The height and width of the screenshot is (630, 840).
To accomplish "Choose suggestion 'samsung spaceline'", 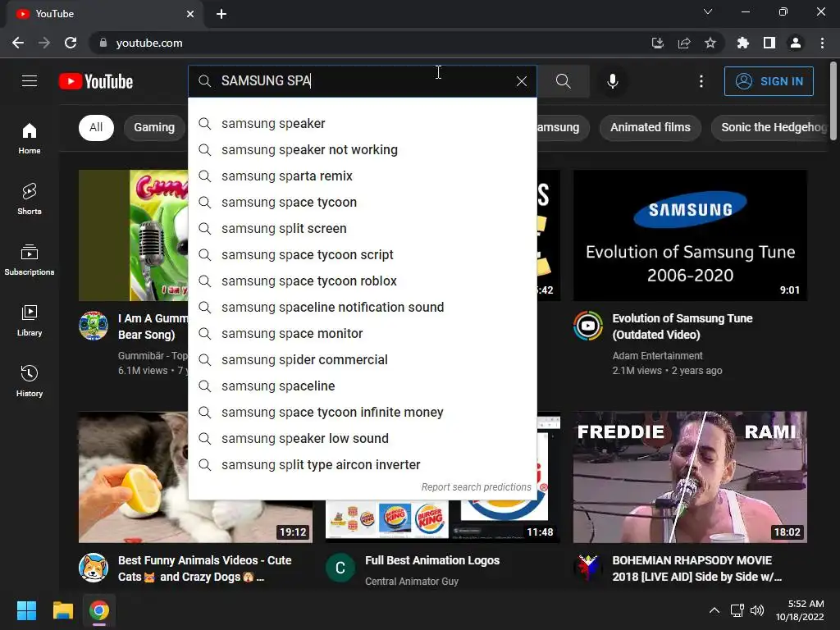I will click(x=363, y=386).
